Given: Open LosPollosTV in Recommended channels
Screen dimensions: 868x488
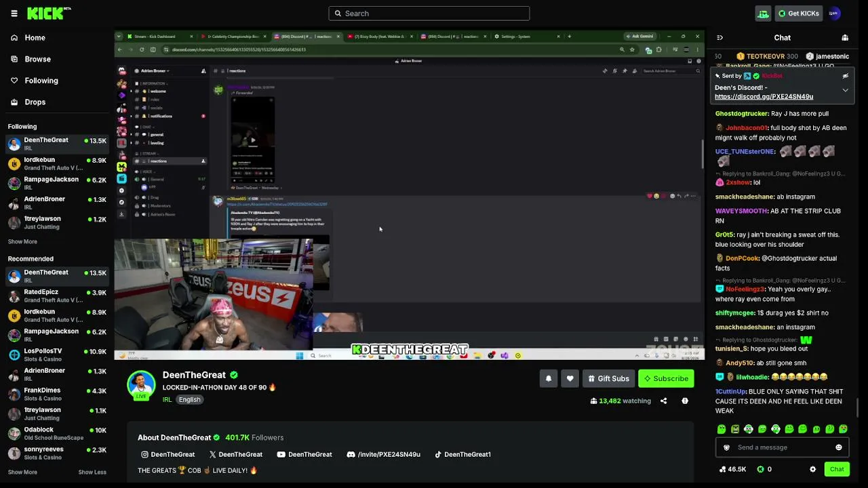Looking at the screenshot, I should 57,355.
